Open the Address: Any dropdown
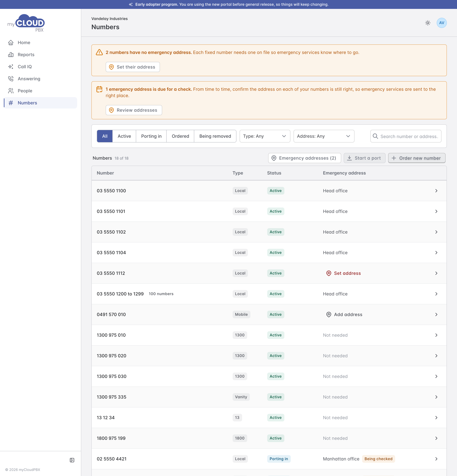Screen dimensions: 457x476 point(324,136)
